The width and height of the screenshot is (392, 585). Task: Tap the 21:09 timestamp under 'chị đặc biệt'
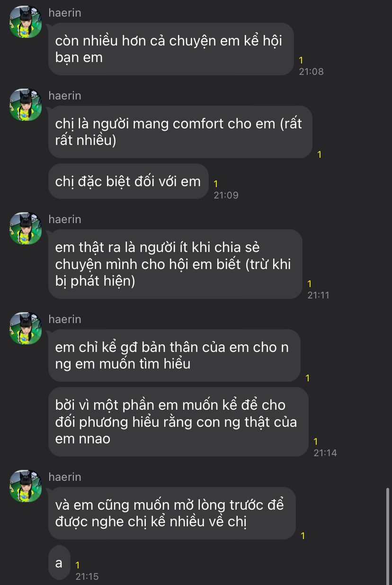226,189
